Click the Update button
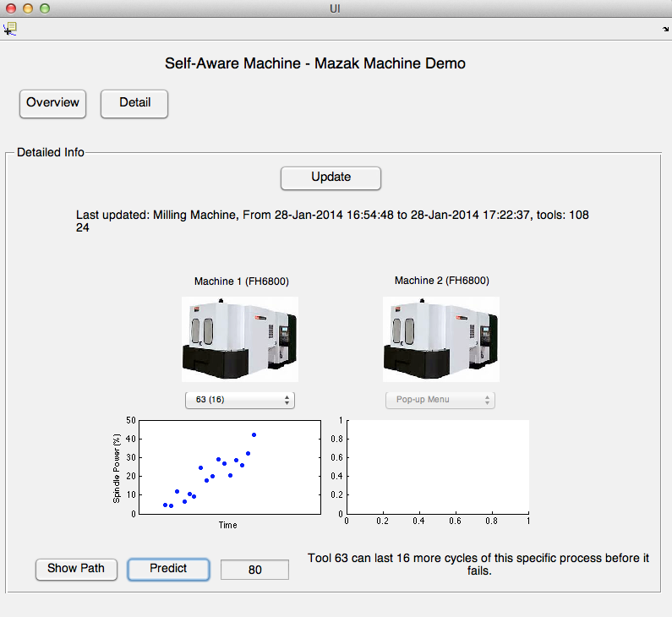 point(331,177)
